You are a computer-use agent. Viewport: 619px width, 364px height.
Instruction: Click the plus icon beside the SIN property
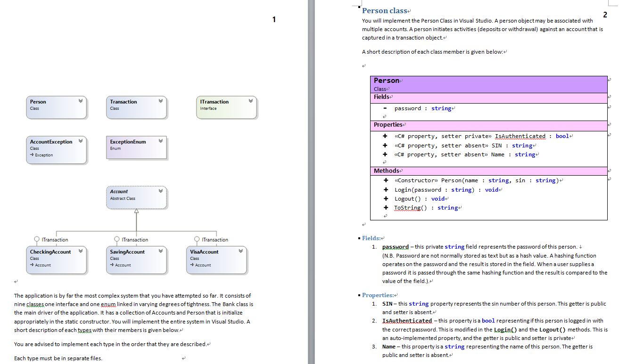385,145
